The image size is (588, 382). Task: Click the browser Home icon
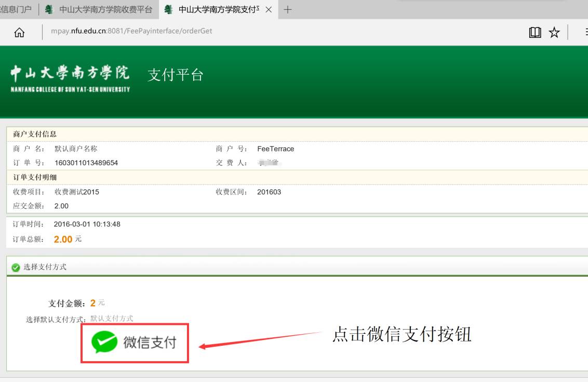pyautogui.click(x=19, y=33)
